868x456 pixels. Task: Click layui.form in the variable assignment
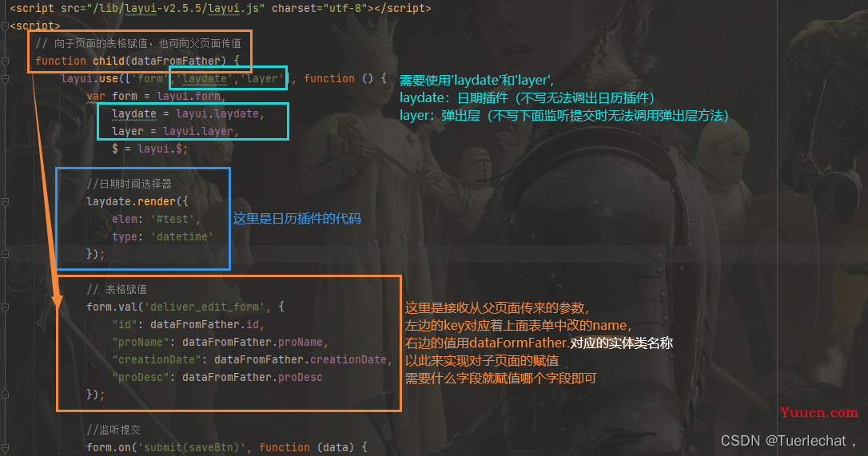click(188, 96)
